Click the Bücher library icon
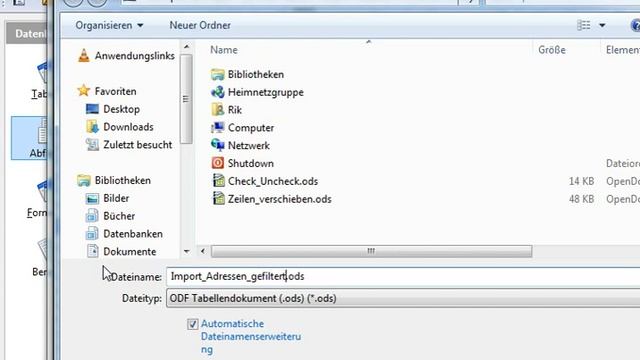The height and width of the screenshot is (360, 640). 92,216
